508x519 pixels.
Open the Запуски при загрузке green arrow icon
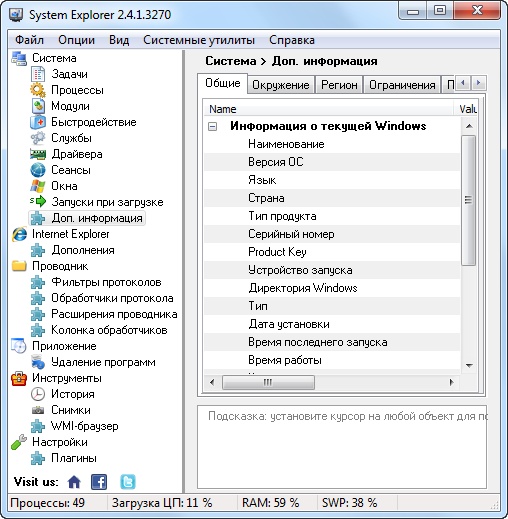(x=38, y=201)
